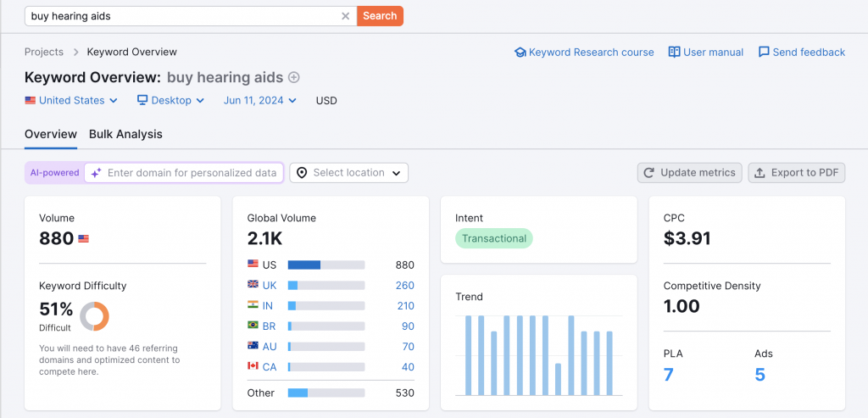Click the US flag beside United States
The width and height of the screenshot is (868, 418).
pyautogui.click(x=31, y=101)
